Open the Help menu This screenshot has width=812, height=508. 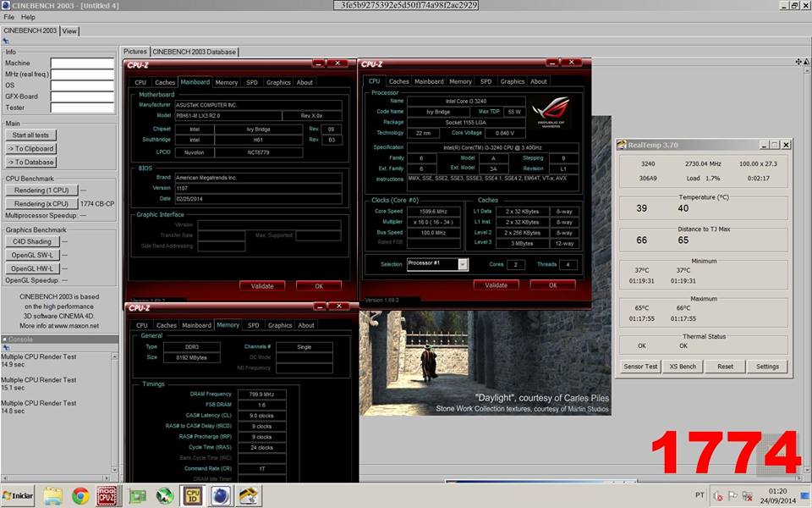coord(28,17)
